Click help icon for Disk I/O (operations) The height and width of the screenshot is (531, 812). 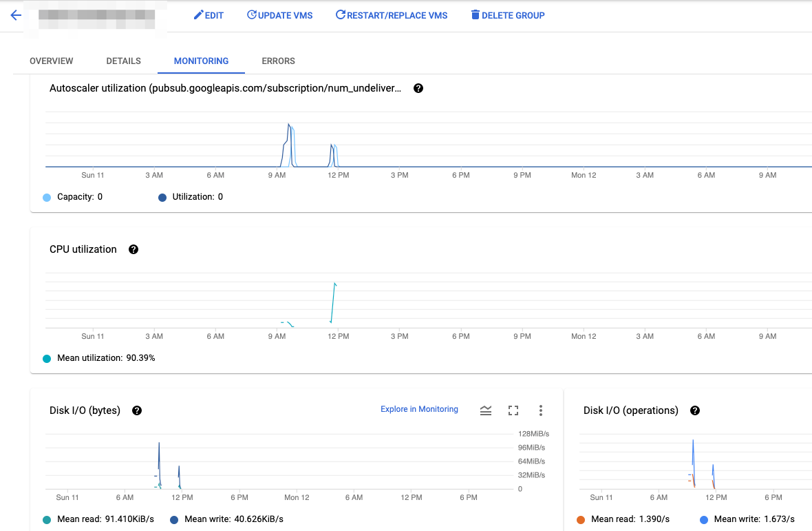tap(695, 410)
